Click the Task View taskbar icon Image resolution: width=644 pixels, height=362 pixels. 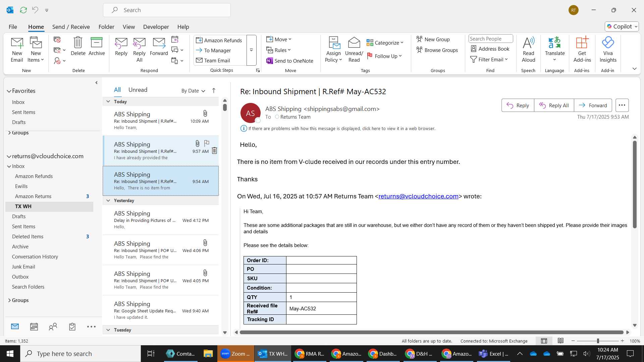coord(151,354)
